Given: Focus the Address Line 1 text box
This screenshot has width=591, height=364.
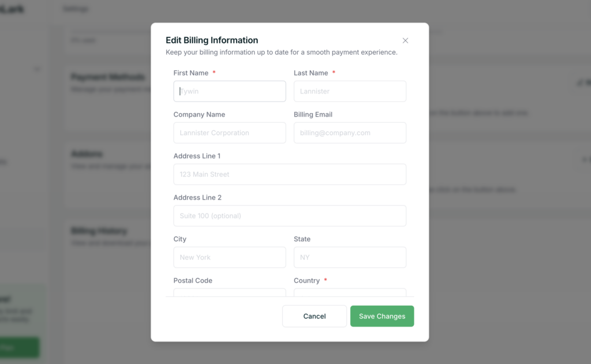Looking at the screenshot, I should point(290,174).
